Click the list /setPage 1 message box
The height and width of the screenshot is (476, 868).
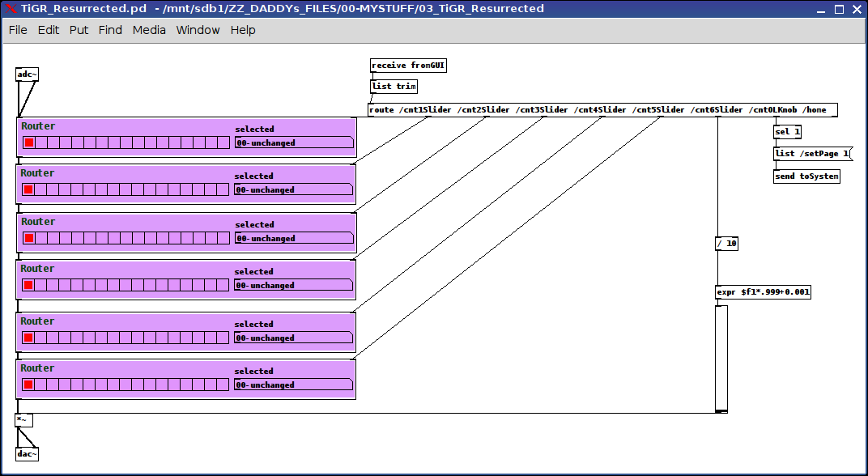click(813, 153)
